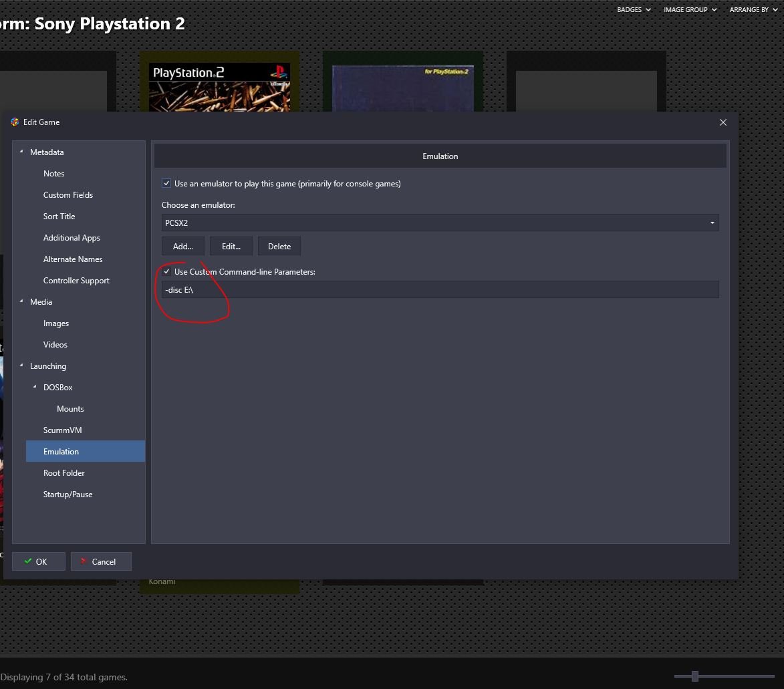Select the blue 'for PlayStation 2' cover thumbnail
This screenshot has height=689, width=784.
[x=403, y=88]
